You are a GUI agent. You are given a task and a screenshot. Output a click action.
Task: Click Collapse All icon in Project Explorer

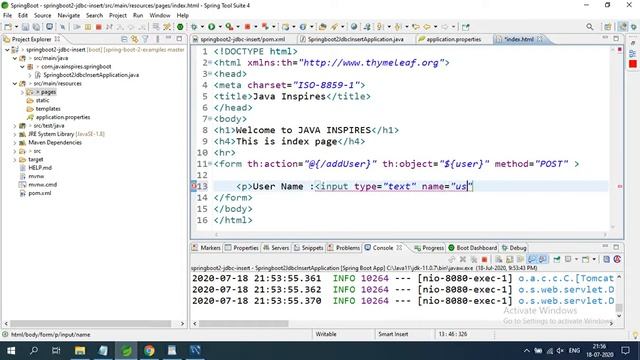(x=124, y=39)
